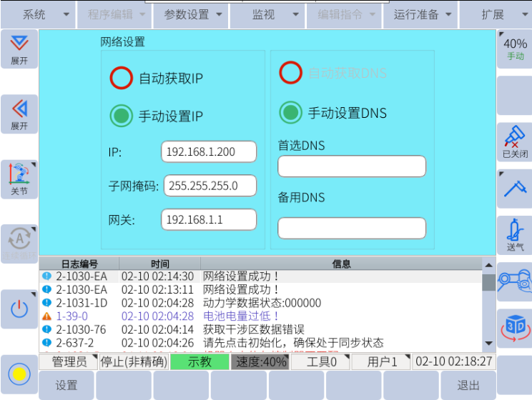Click the 关节 joint coordinate icon
Viewport: 532px width, 400px height.
[19, 179]
